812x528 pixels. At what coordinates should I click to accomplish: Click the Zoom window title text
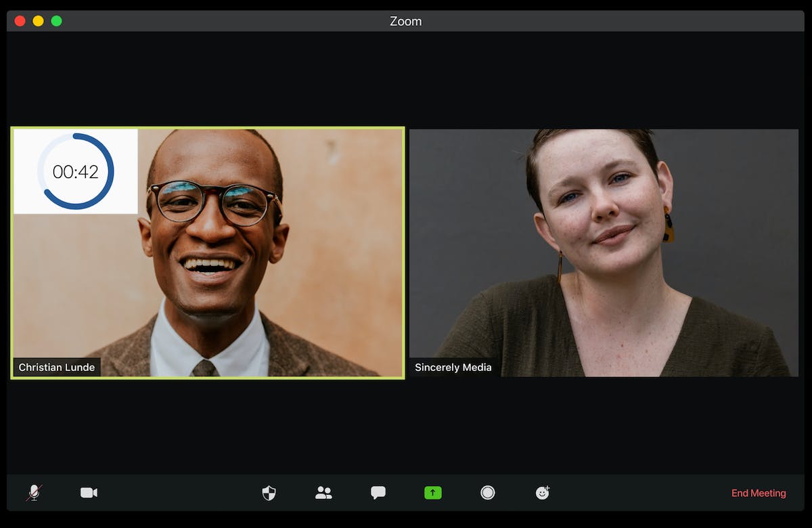pos(406,21)
